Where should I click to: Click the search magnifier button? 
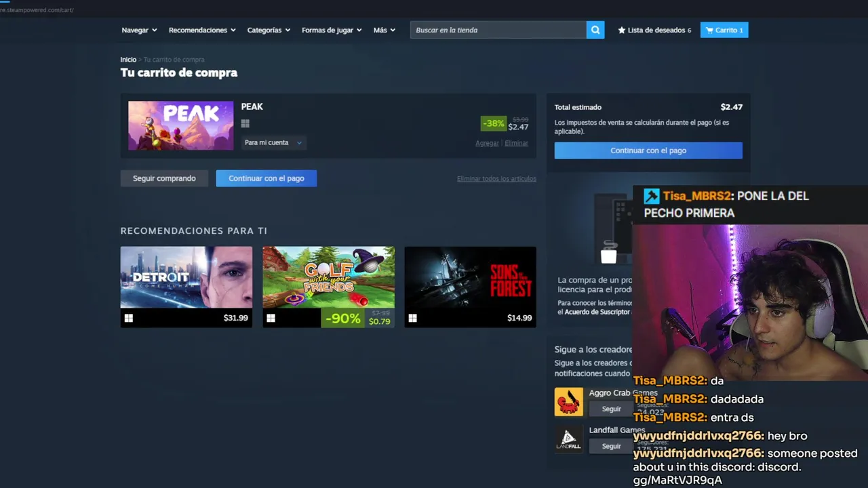595,30
